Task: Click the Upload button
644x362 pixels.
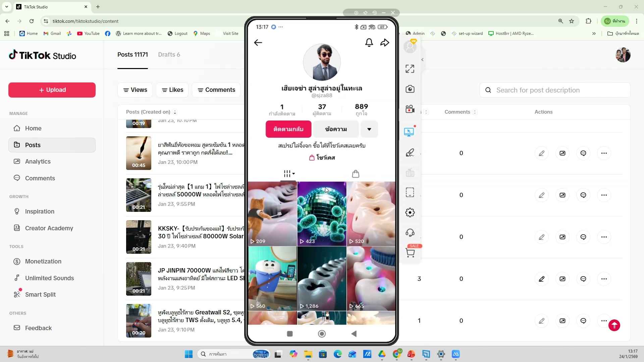Action: click(x=51, y=90)
